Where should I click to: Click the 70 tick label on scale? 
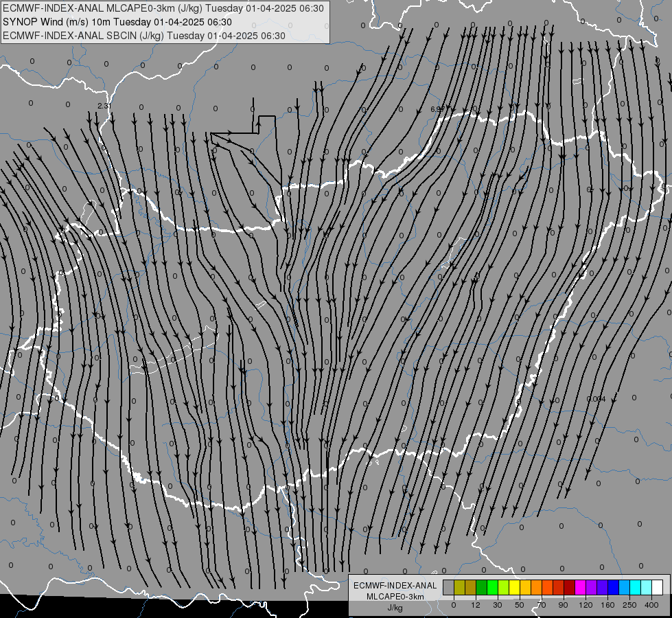click(x=542, y=605)
